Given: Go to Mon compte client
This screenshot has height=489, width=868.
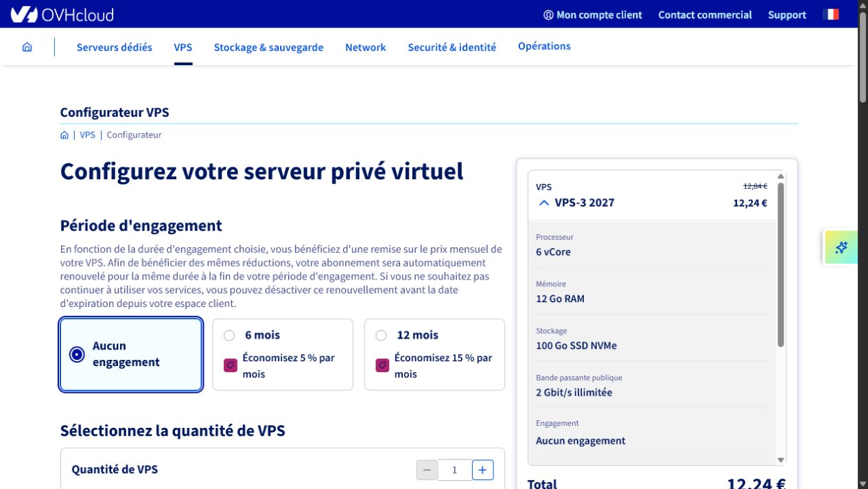Looking at the screenshot, I should click(x=599, y=15).
